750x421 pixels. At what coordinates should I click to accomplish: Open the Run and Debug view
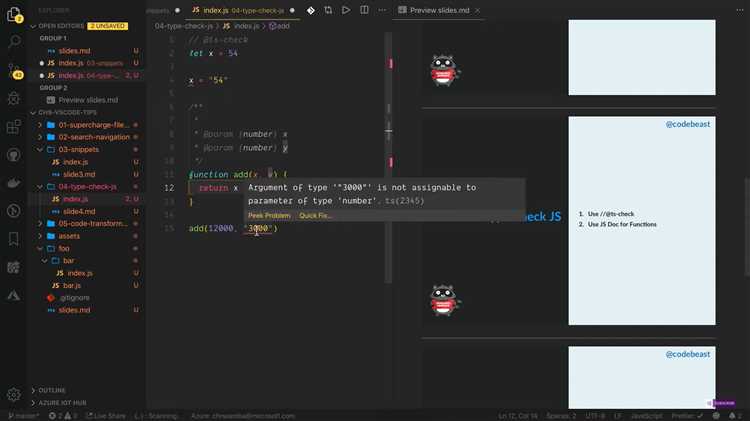[14, 99]
